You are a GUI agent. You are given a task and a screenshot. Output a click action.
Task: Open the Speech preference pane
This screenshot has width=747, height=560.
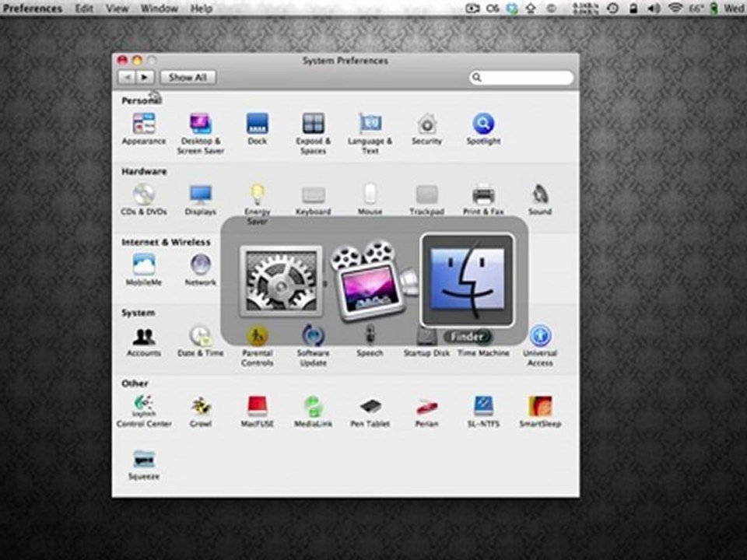click(370, 341)
